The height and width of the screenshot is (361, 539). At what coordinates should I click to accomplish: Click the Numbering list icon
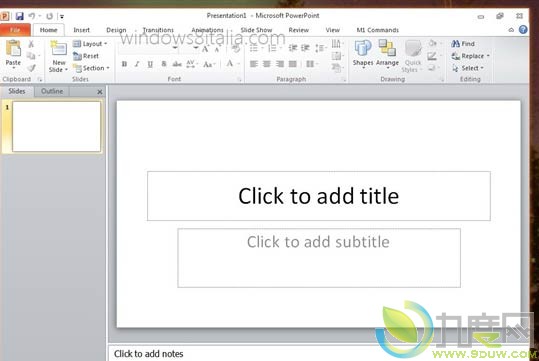[x=272, y=48]
